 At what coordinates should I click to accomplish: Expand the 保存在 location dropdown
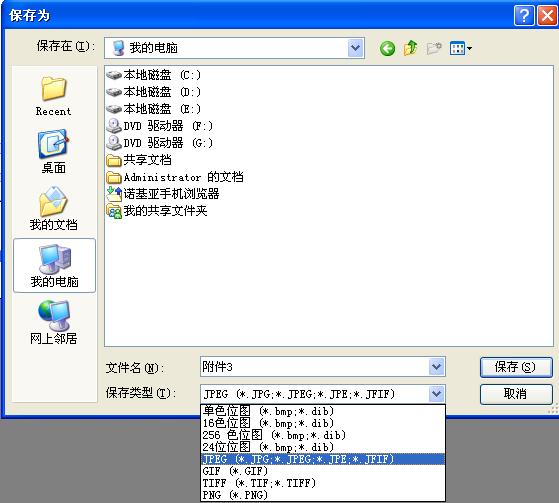[355, 48]
